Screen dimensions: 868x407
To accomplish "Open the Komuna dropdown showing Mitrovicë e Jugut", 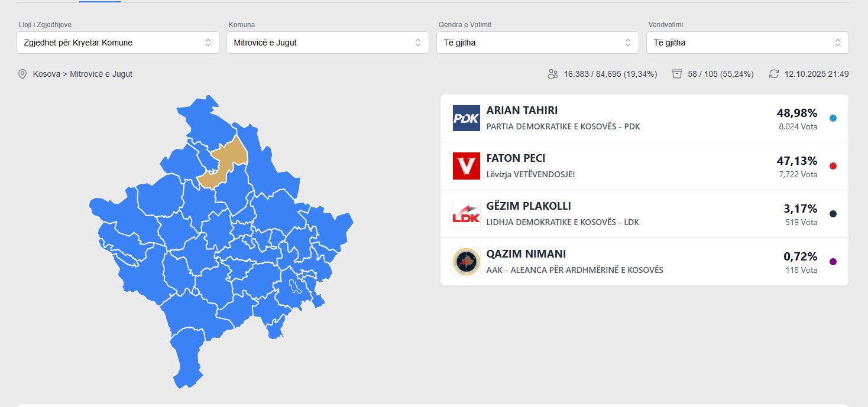I will [328, 43].
